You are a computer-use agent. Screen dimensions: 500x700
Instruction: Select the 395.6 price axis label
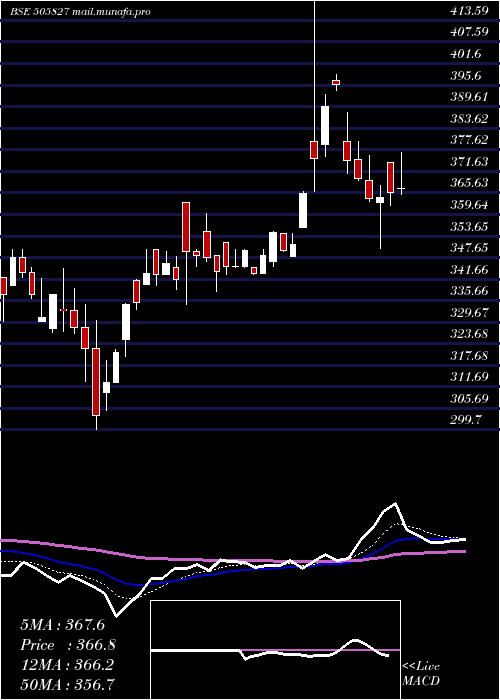point(466,76)
